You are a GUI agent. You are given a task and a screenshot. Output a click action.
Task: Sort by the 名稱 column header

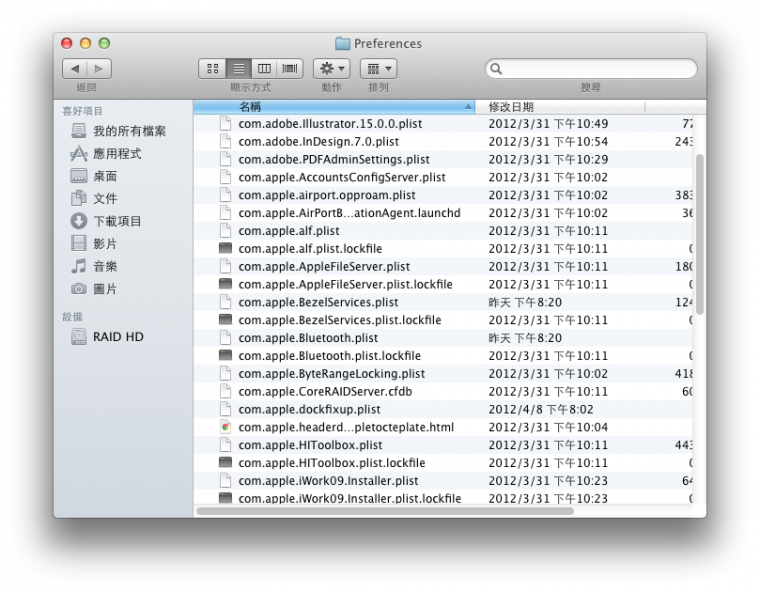334,107
